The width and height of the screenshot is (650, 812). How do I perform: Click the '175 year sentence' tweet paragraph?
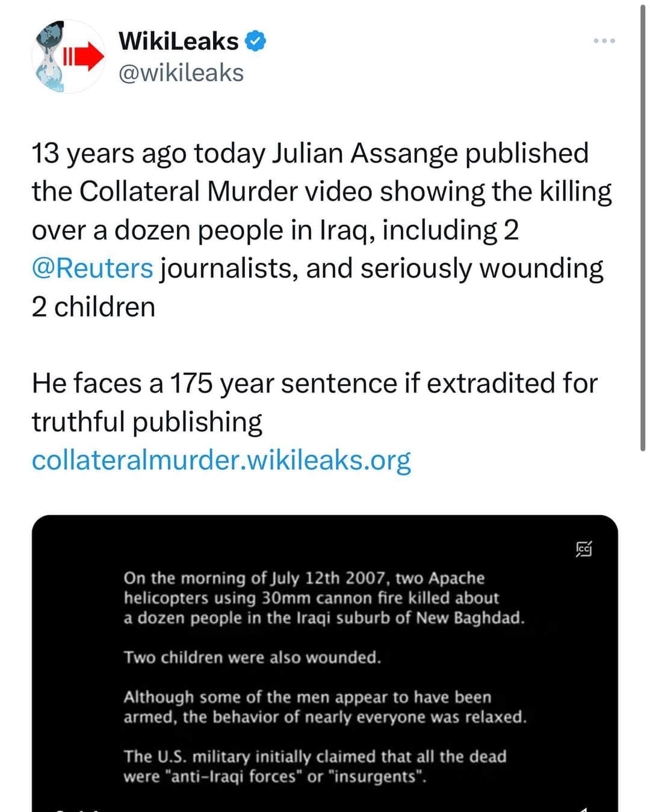(314, 402)
